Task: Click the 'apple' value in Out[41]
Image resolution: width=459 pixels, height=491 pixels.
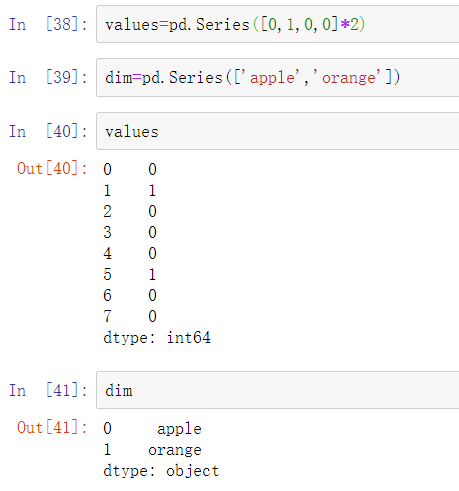Action: click(179, 429)
